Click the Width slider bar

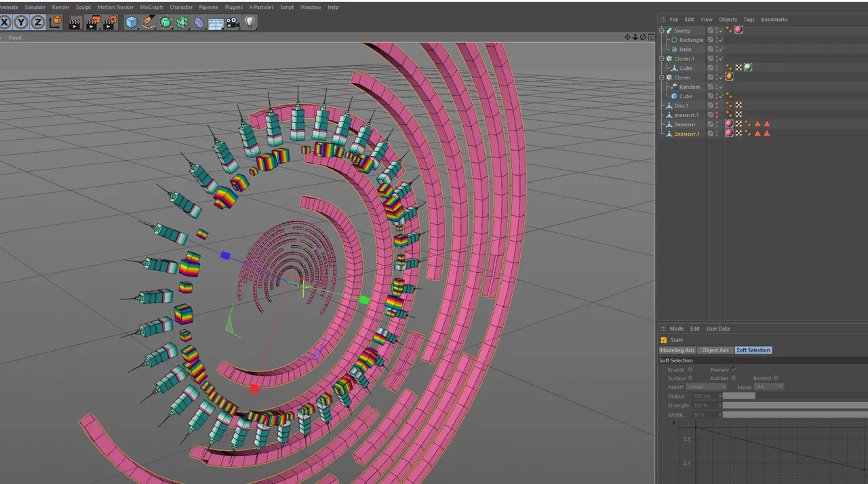[795, 414]
